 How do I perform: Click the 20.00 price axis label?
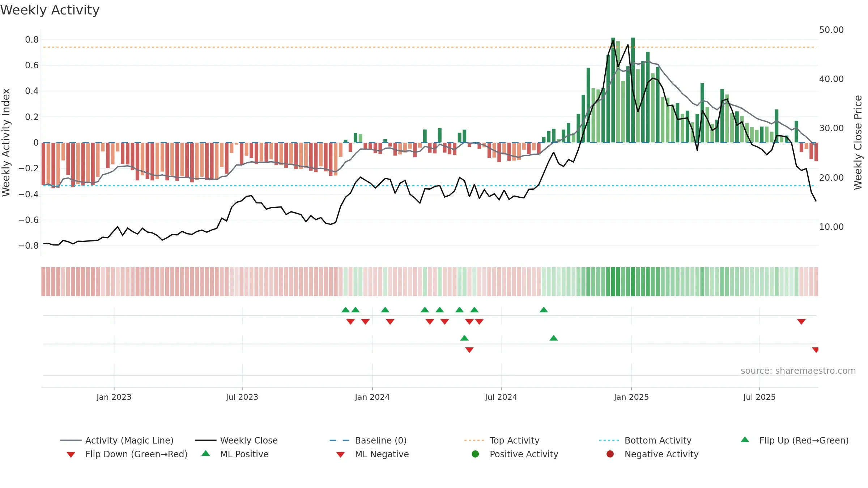click(x=831, y=178)
